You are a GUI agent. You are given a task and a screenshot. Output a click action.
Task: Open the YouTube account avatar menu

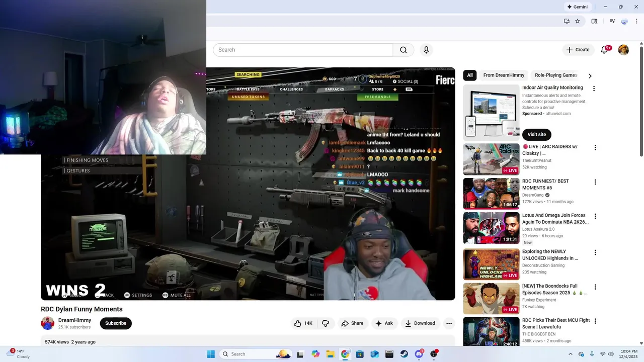tap(623, 50)
